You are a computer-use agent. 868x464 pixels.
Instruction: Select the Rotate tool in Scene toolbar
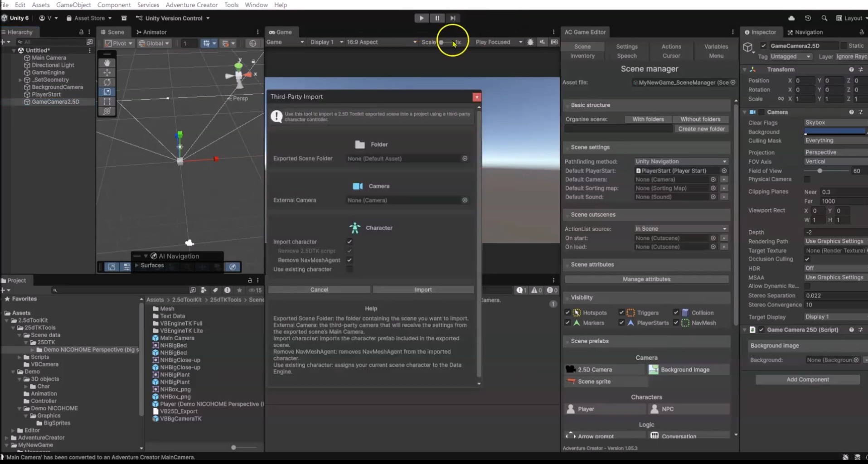(x=107, y=82)
